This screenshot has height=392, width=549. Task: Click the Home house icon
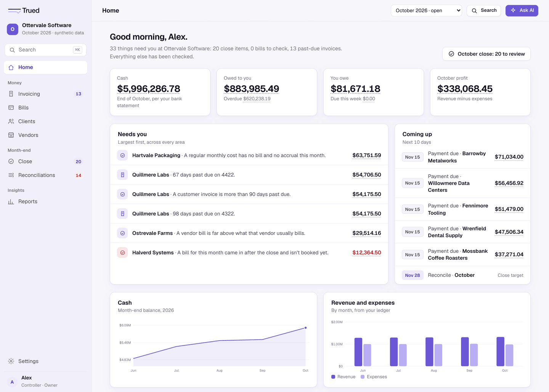pos(11,67)
